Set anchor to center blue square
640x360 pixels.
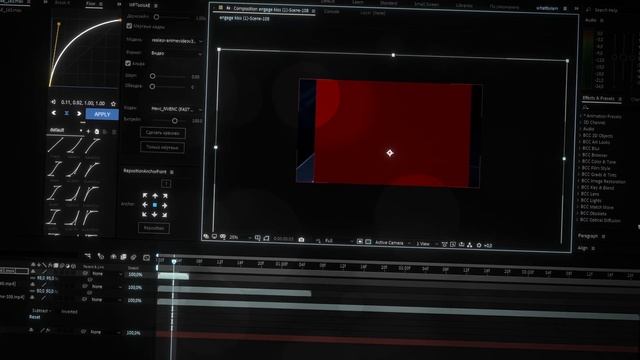pyautogui.click(x=155, y=205)
